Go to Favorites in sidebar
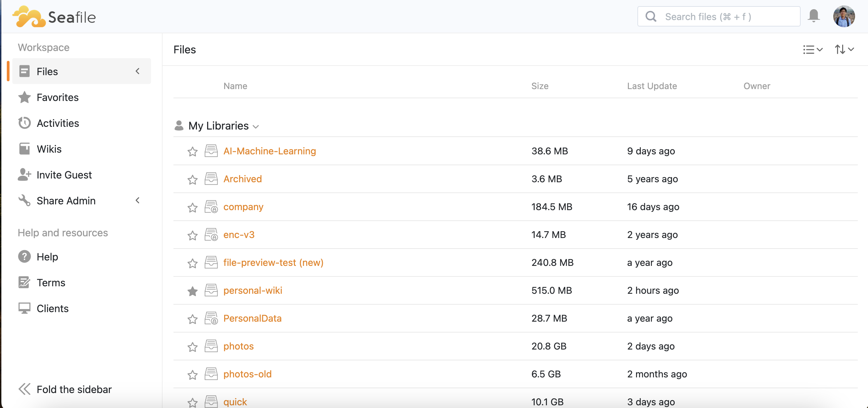The width and height of the screenshot is (868, 408). 57,98
